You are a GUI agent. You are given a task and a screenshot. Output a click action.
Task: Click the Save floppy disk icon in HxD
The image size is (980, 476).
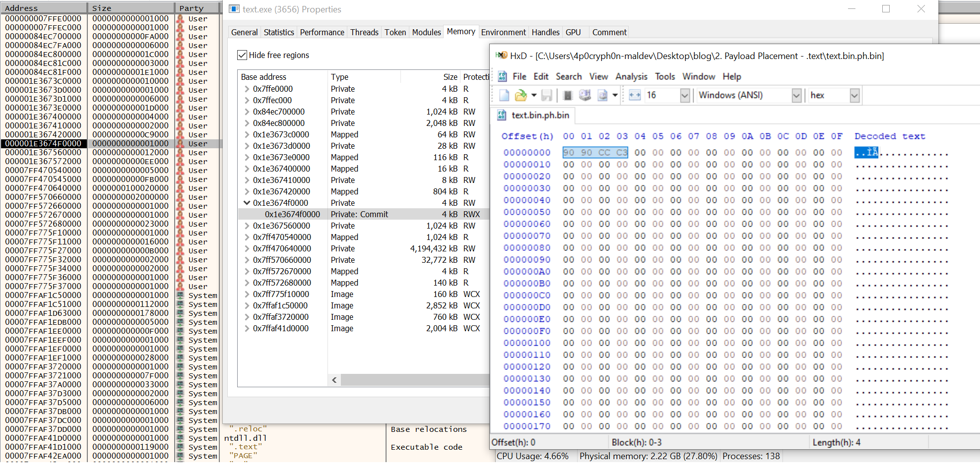(547, 95)
